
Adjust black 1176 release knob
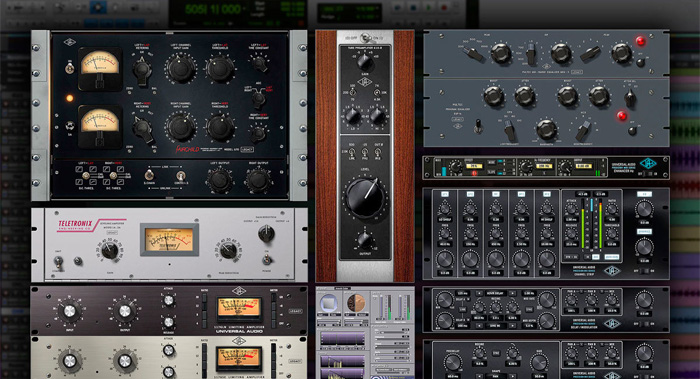pos(168,322)
